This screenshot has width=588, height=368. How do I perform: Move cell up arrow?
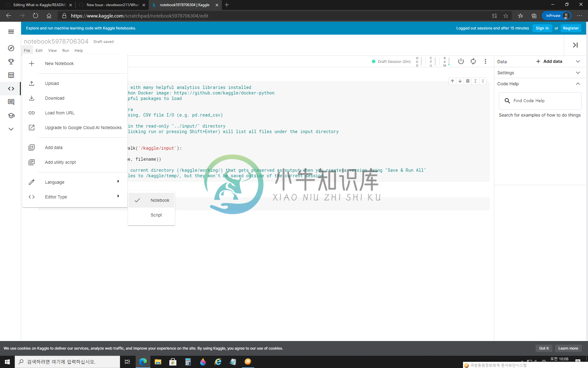pyautogui.click(x=452, y=81)
